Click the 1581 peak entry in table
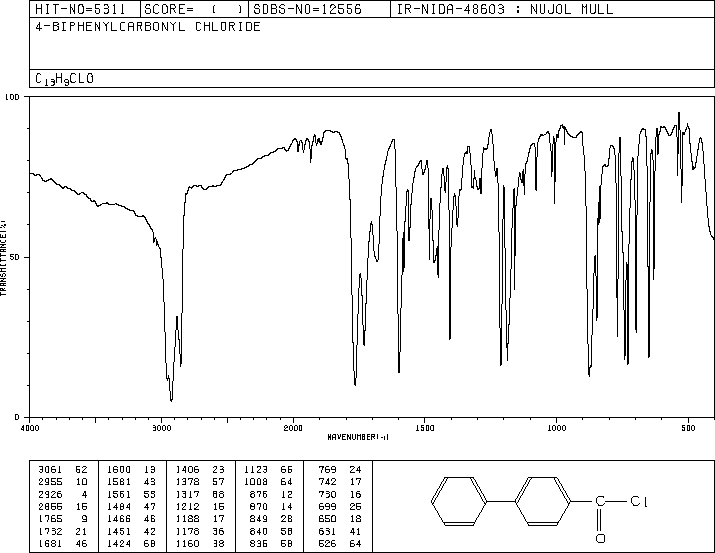This screenshot has height=553, width=715. pyautogui.click(x=131, y=482)
